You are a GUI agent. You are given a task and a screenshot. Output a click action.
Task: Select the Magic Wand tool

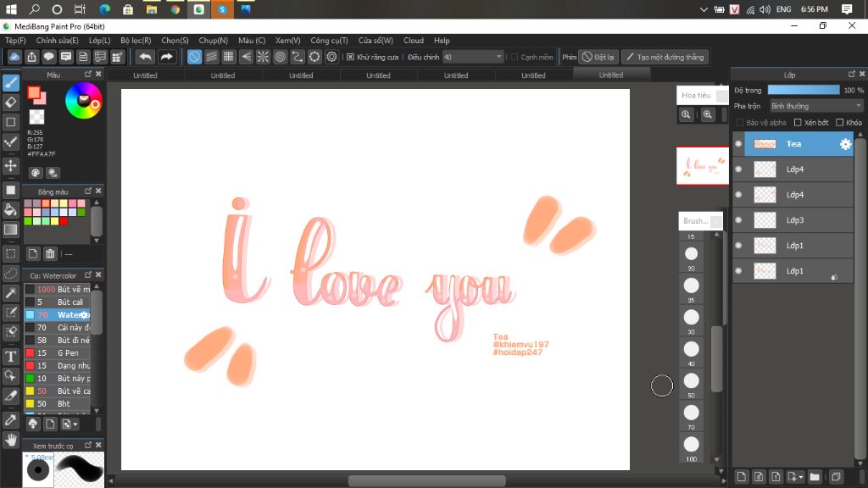10,292
